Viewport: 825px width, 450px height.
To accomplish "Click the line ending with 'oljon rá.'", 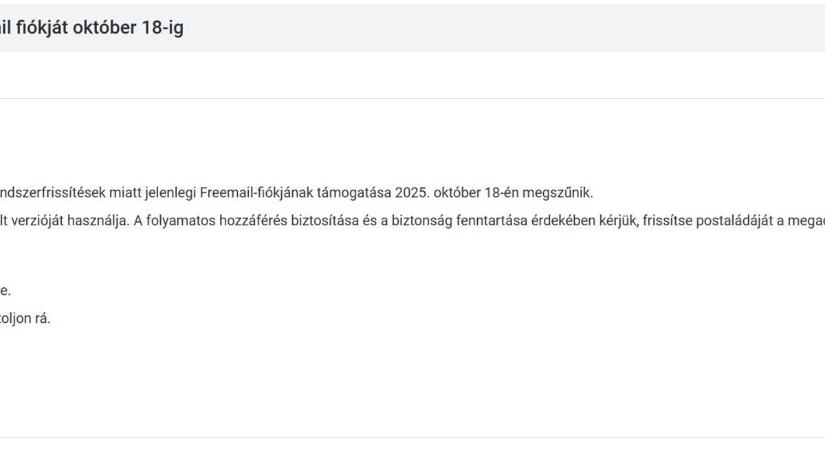I will coord(25,319).
